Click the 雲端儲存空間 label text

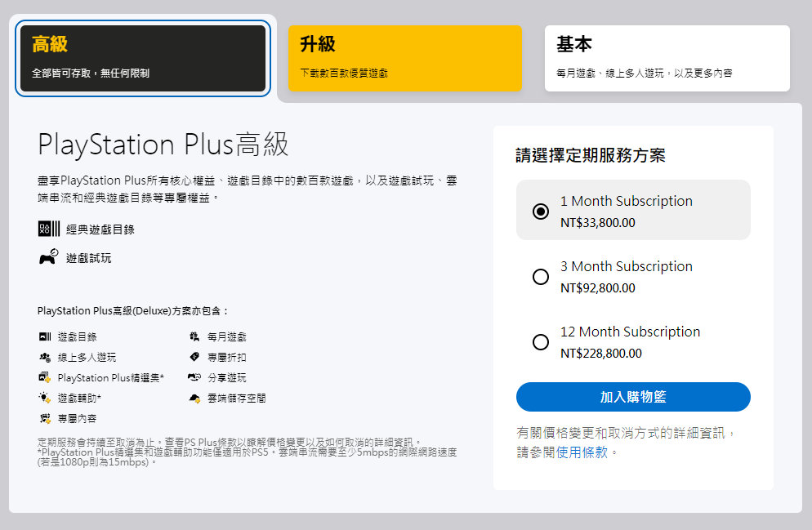tap(237, 398)
